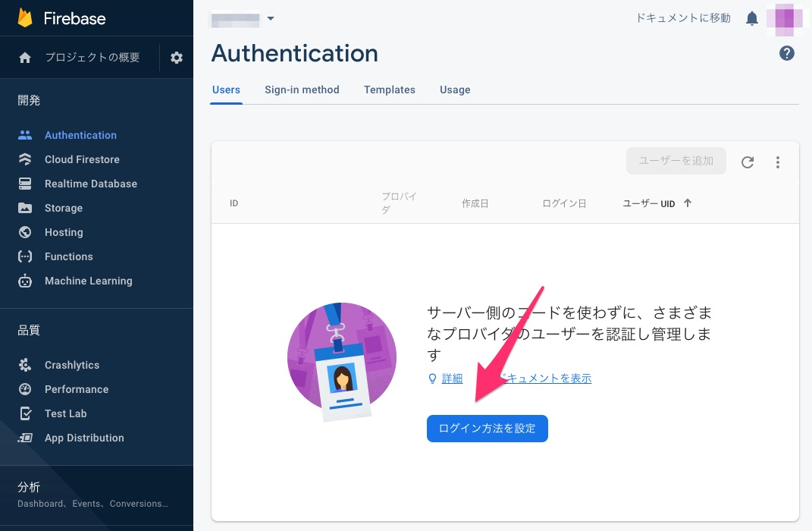Click the Firebase flame logo
The width and height of the screenshot is (812, 531).
point(25,17)
